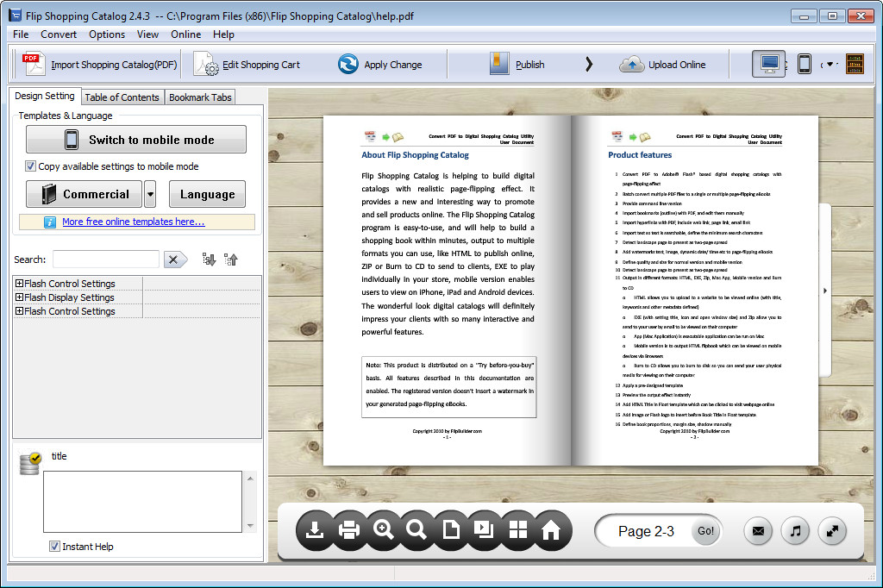The image size is (883, 588).
Task: Click the Publish book icon
Action: [499, 64]
